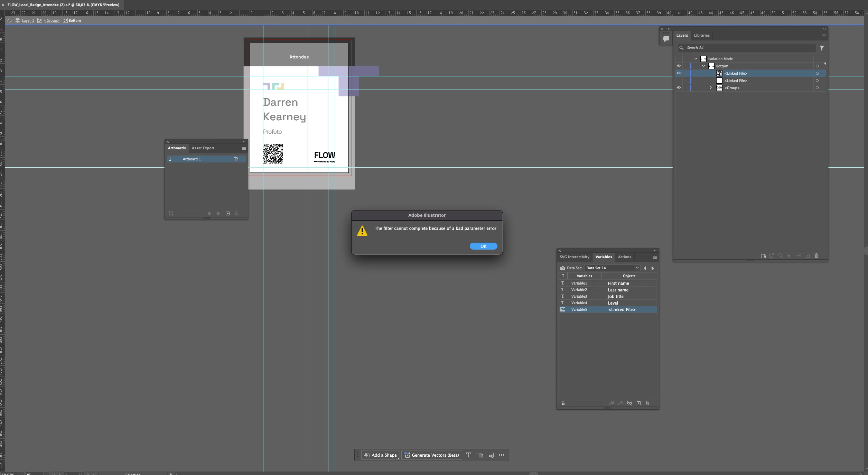Hide the Bottom layer with its eye icon
868x475 pixels.
679,66
